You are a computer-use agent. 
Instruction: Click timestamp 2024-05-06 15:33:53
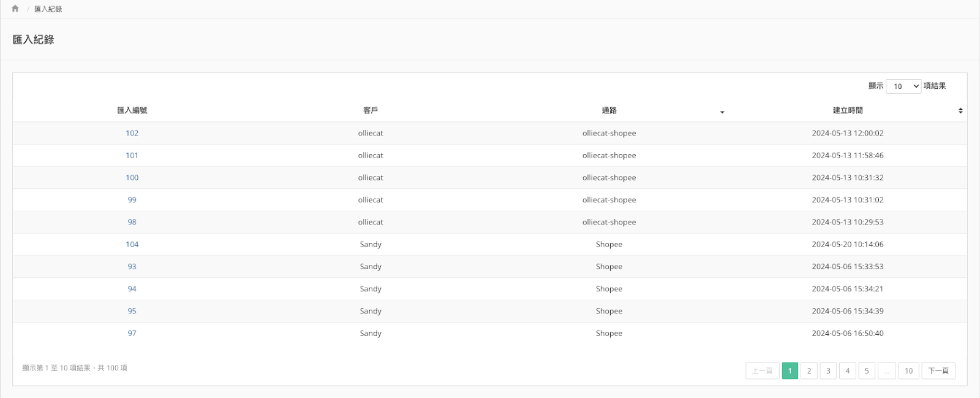(848, 267)
